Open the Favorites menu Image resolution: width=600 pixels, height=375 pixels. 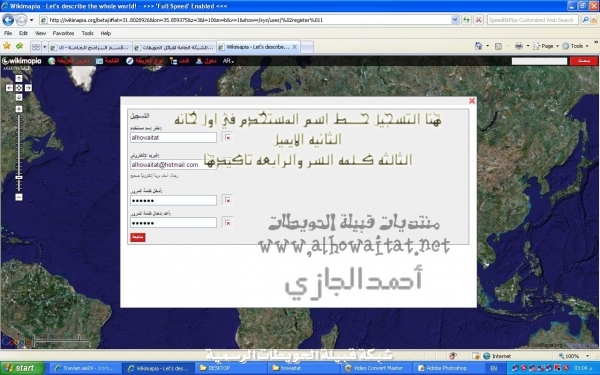tap(63, 33)
